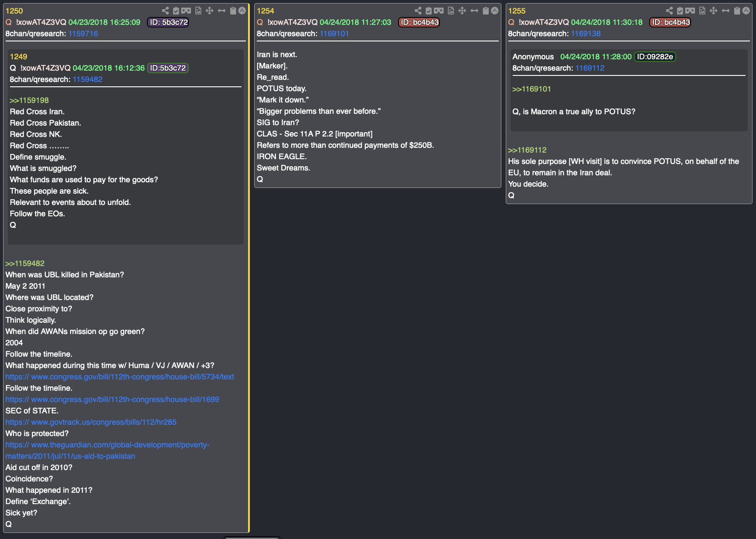Click the line 'Iran is next.'
Image resolution: width=756 pixels, height=539 pixels.
click(277, 55)
